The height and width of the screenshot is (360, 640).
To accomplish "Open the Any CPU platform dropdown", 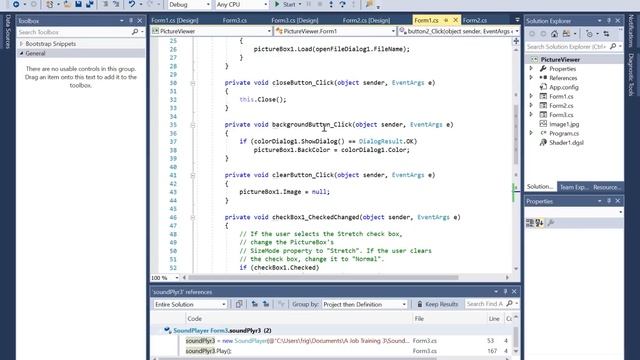I will pyautogui.click(x=242, y=4).
